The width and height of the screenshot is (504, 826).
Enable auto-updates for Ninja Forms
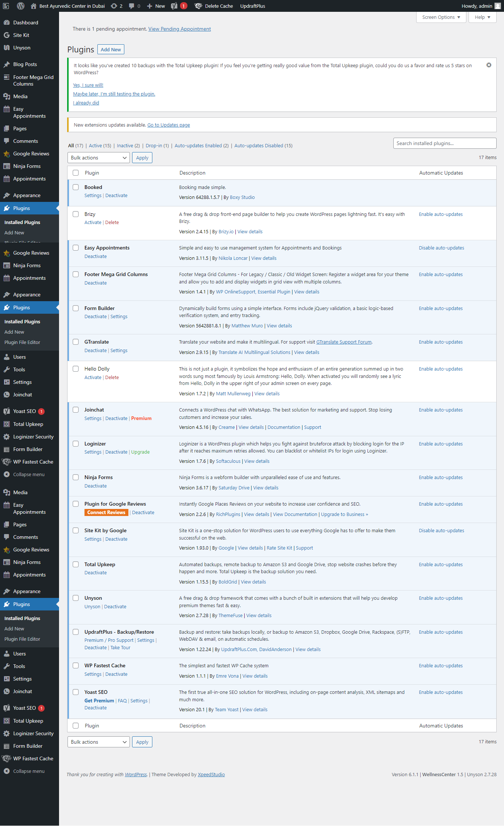(441, 478)
